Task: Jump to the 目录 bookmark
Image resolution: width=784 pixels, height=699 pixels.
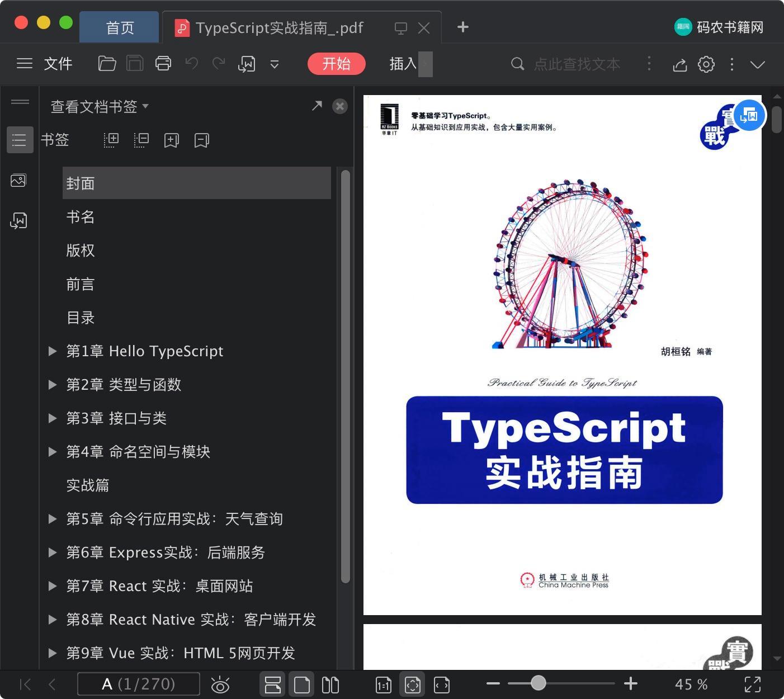Action: (x=81, y=318)
